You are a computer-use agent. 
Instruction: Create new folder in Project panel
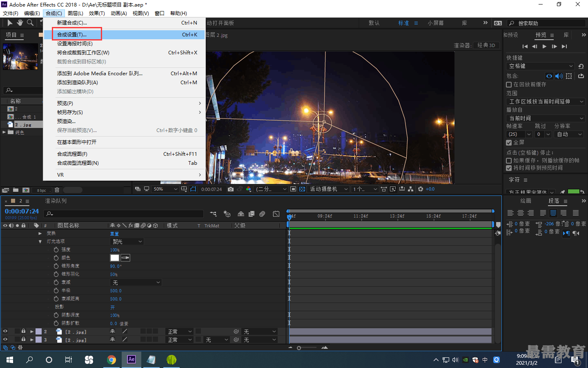pyautogui.click(x=16, y=190)
